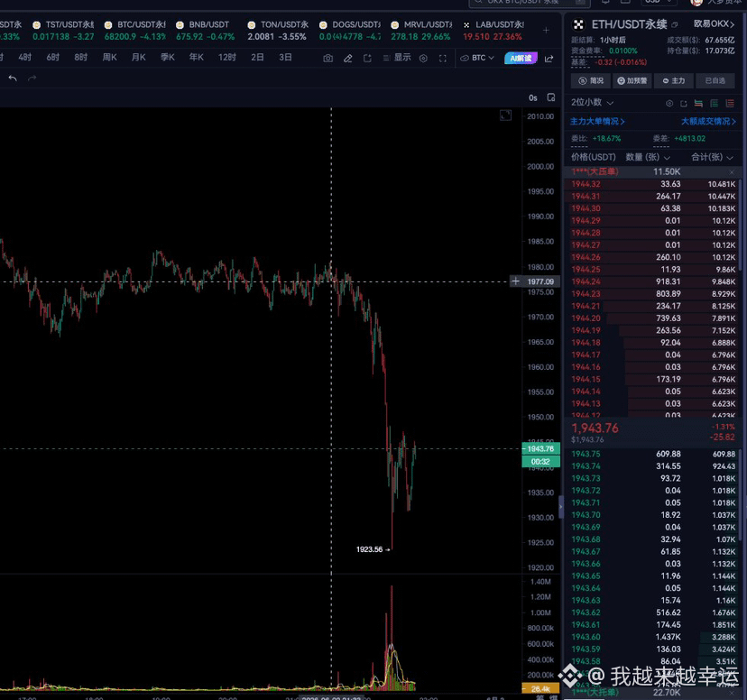Open the 合计(张) unit dropdown
This screenshot has height=700, width=747.
[712, 157]
